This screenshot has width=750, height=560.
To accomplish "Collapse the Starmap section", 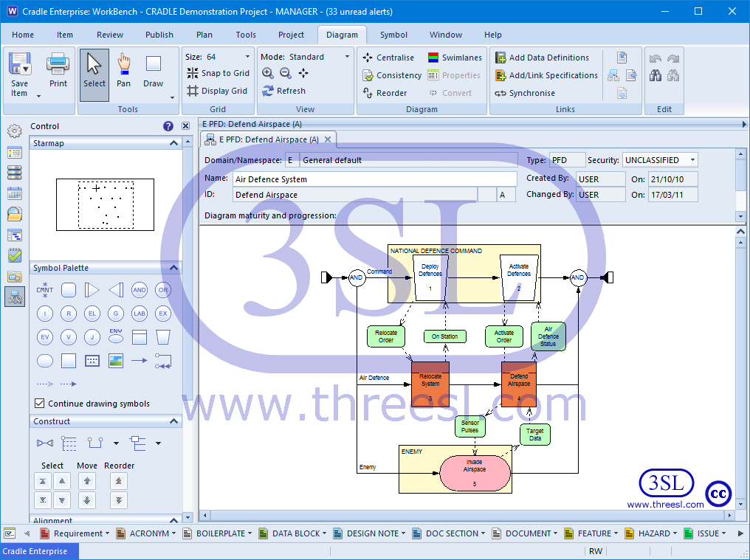I will [173, 143].
